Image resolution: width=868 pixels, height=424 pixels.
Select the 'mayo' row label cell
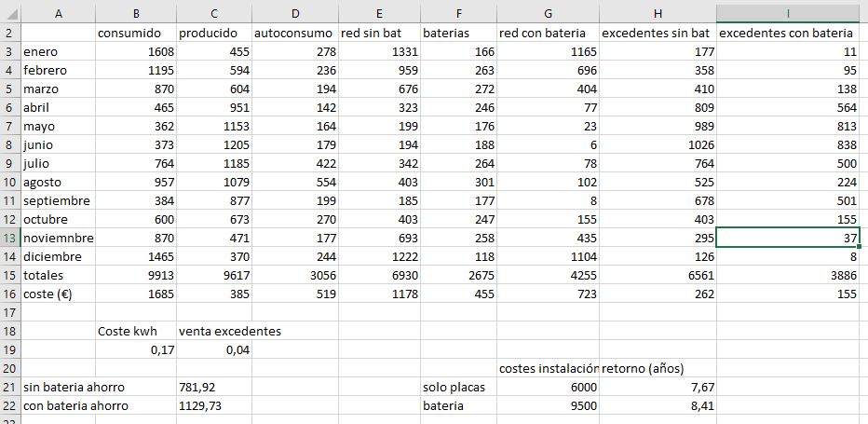pyautogui.click(x=58, y=127)
